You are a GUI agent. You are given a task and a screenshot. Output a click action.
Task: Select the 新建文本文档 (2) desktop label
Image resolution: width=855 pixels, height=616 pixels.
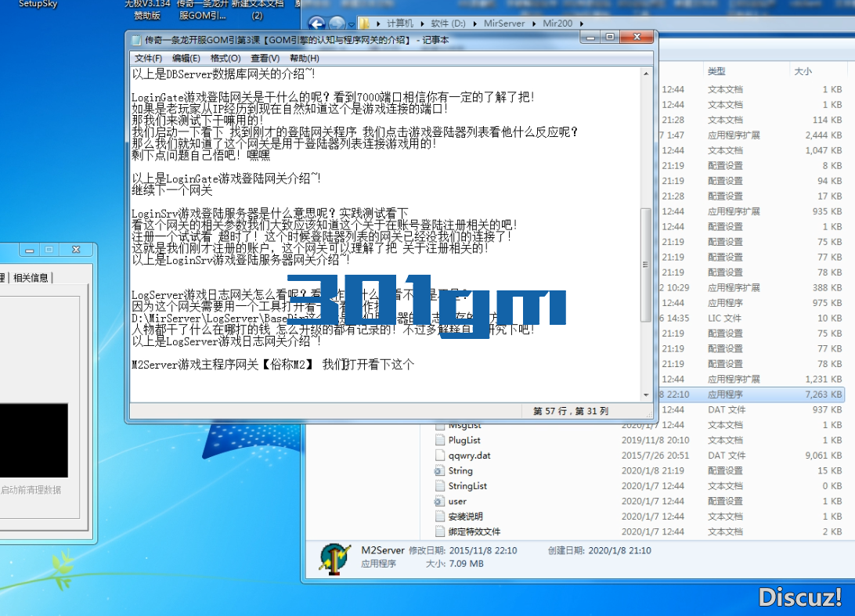[x=258, y=9]
